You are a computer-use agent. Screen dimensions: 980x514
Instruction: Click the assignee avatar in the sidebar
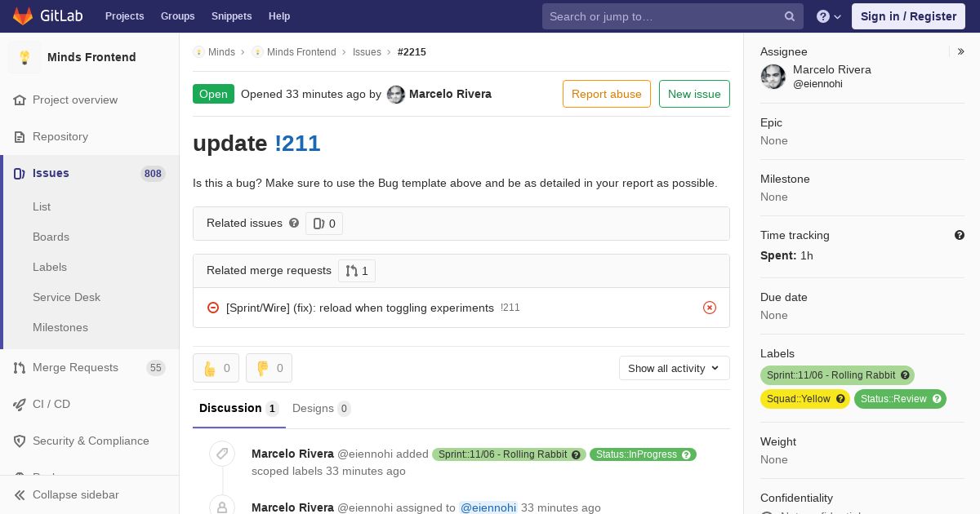coord(773,77)
